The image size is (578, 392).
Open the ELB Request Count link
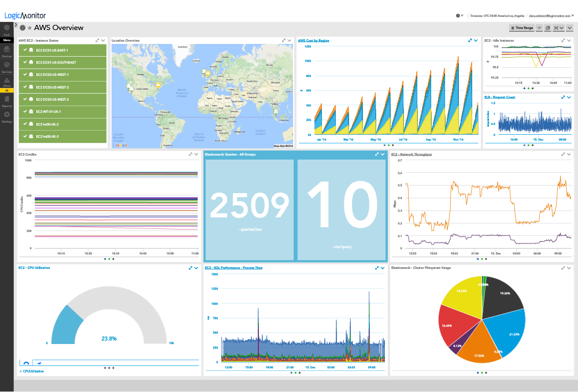[x=500, y=97]
